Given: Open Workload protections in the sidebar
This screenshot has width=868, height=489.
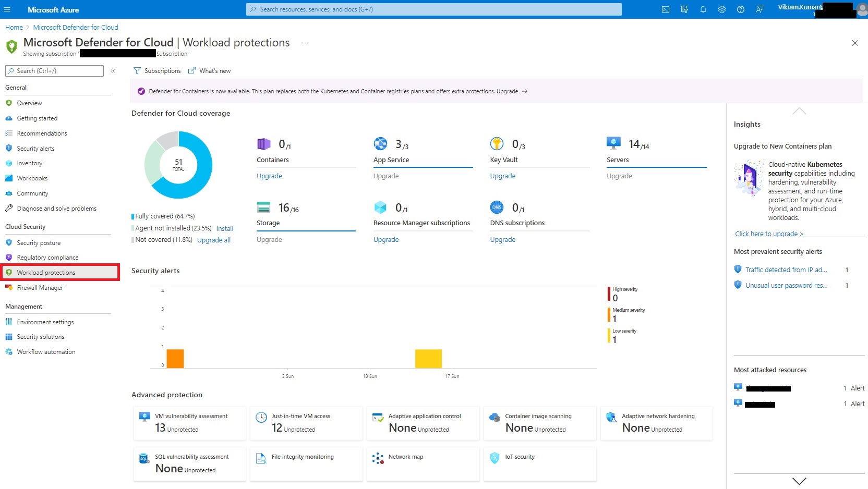Looking at the screenshot, I should 61,273.
